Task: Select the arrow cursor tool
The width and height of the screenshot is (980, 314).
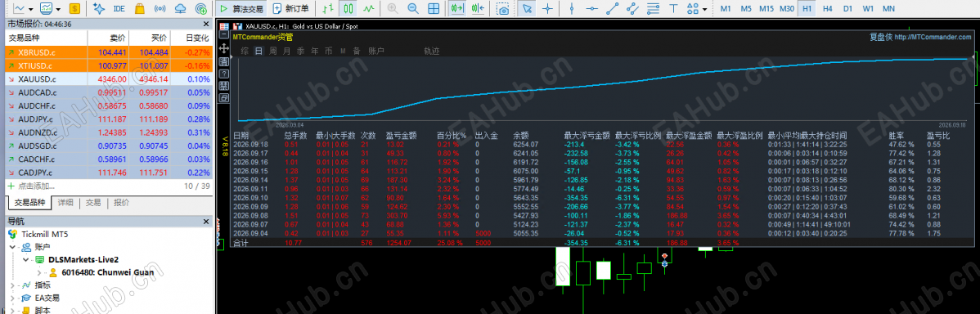Action: [x=528, y=9]
